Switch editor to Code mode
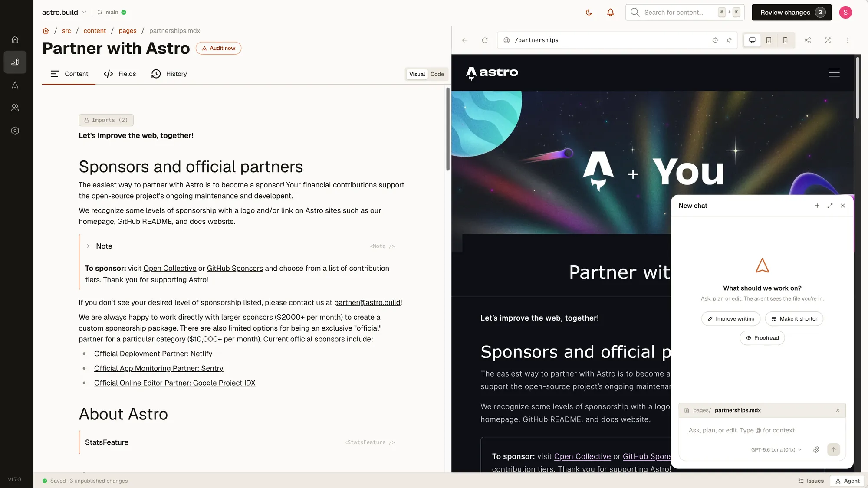868x488 pixels. point(437,74)
